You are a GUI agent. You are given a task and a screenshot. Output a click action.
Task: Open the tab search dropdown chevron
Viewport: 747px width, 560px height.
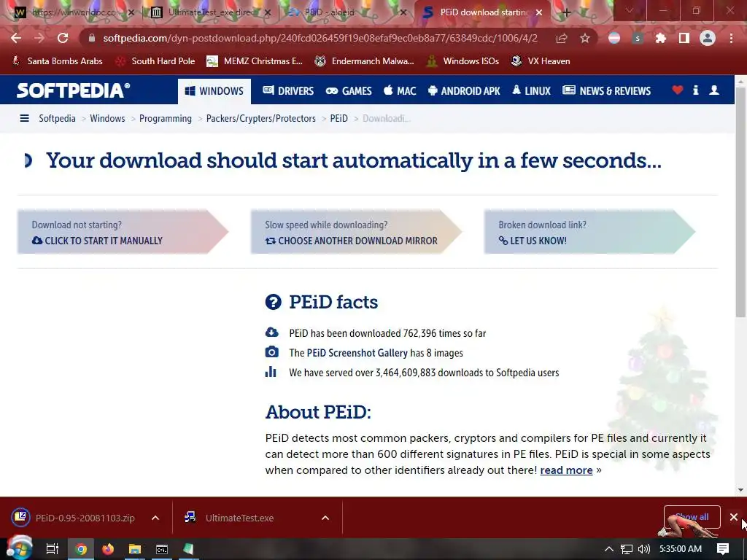point(630,10)
